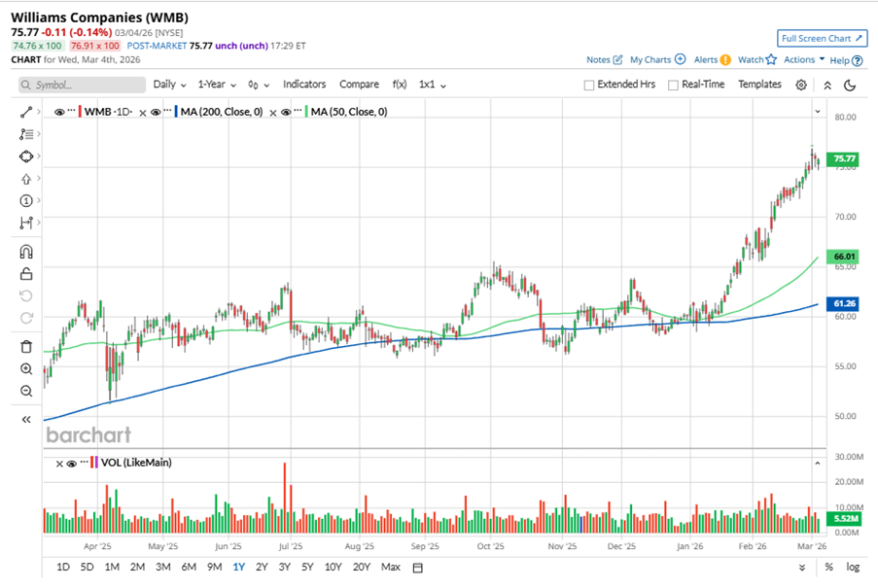
Task: Select the 1D time range
Action: 62,568
